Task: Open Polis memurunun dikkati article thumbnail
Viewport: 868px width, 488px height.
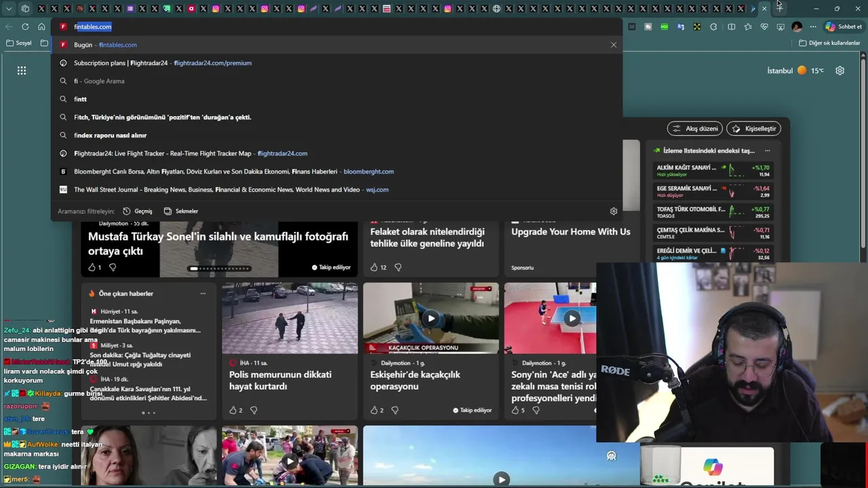Action: tap(290, 319)
